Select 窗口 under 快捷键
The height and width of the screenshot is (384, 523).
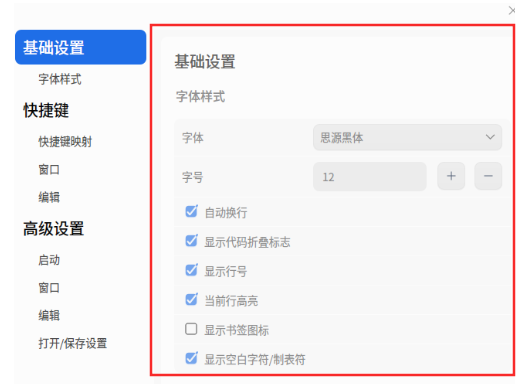[x=49, y=169]
